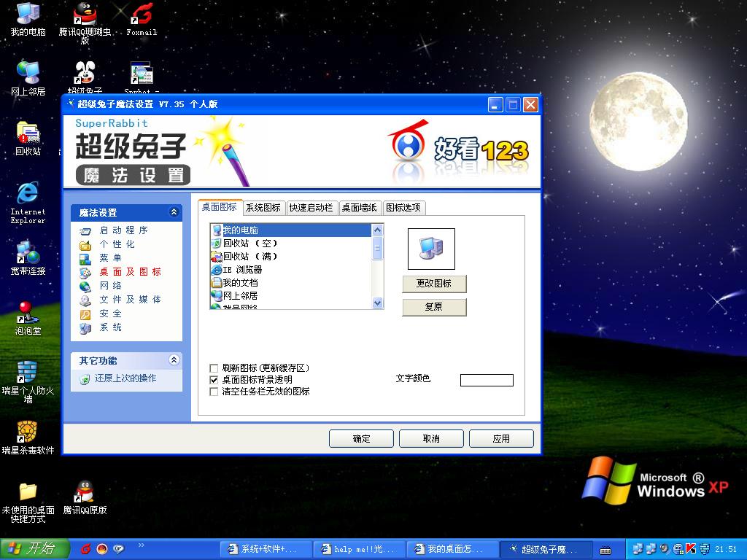Click the 更改图标 button

point(434,284)
